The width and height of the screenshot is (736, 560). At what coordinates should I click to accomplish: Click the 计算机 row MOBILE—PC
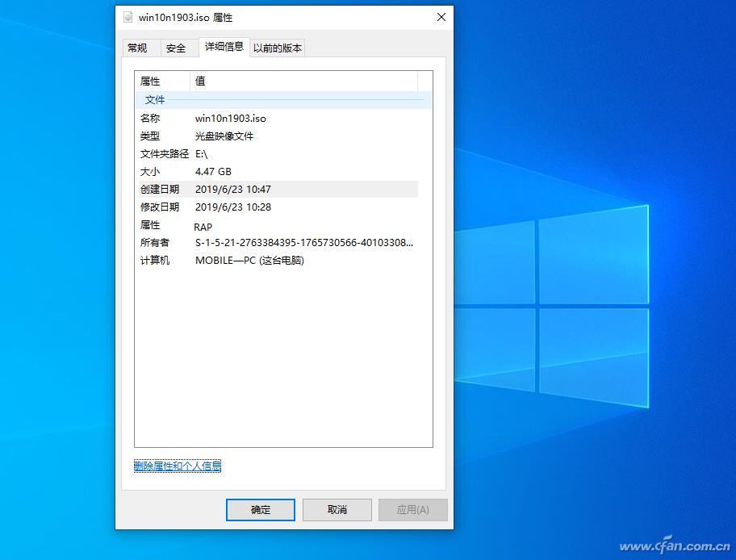(x=249, y=261)
